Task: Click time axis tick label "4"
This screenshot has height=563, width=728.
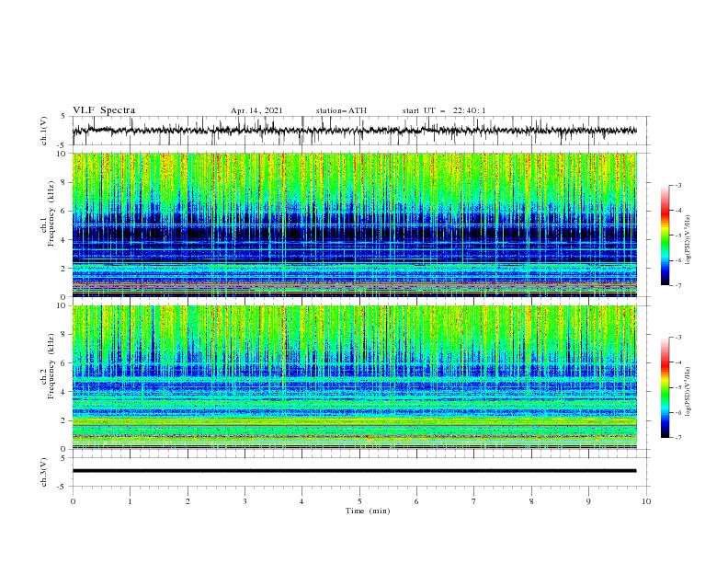Action: [x=301, y=501]
